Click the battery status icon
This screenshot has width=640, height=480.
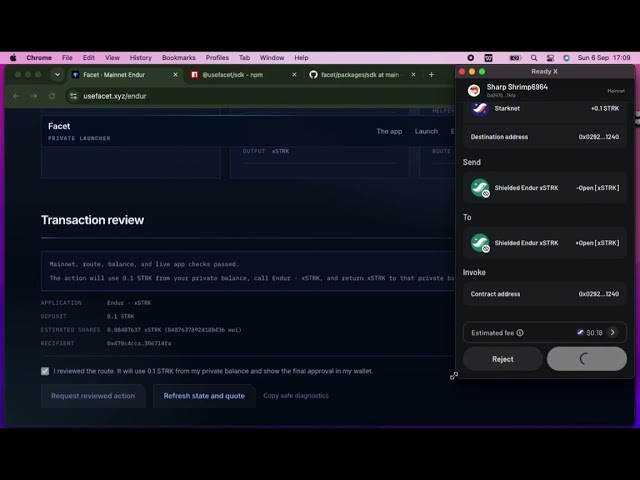(515, 58)
